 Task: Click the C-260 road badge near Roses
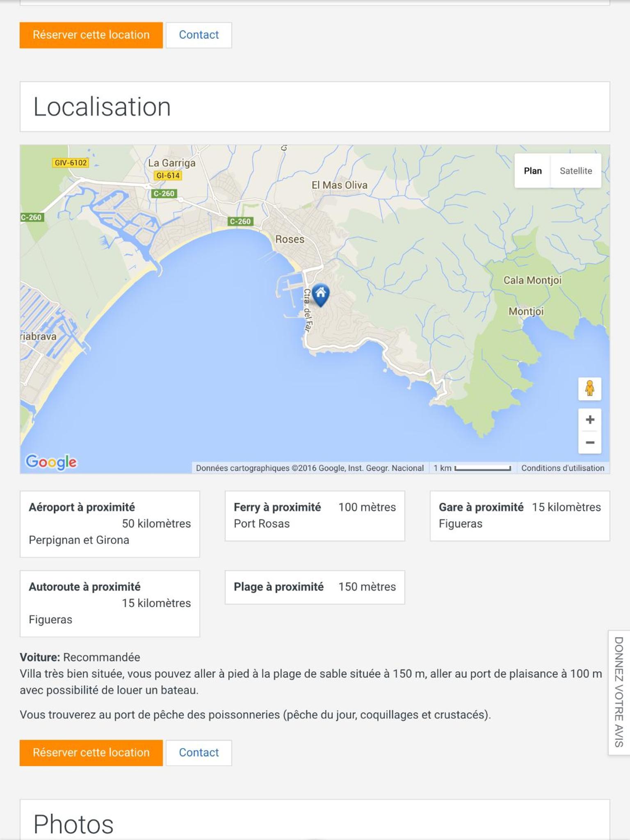click(x=240, y=221)
